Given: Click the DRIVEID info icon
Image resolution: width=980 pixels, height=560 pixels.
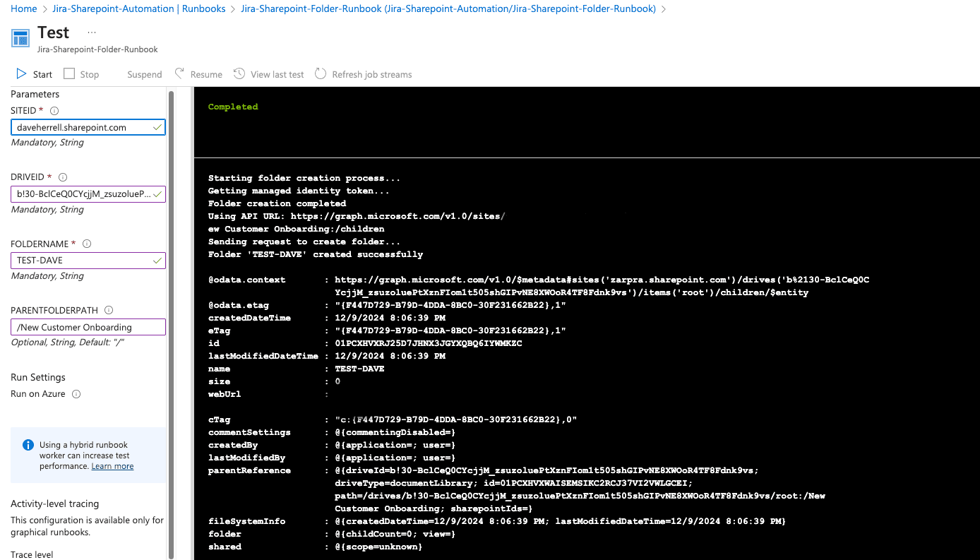Looking at the screenshot, I should pos(62,177).
